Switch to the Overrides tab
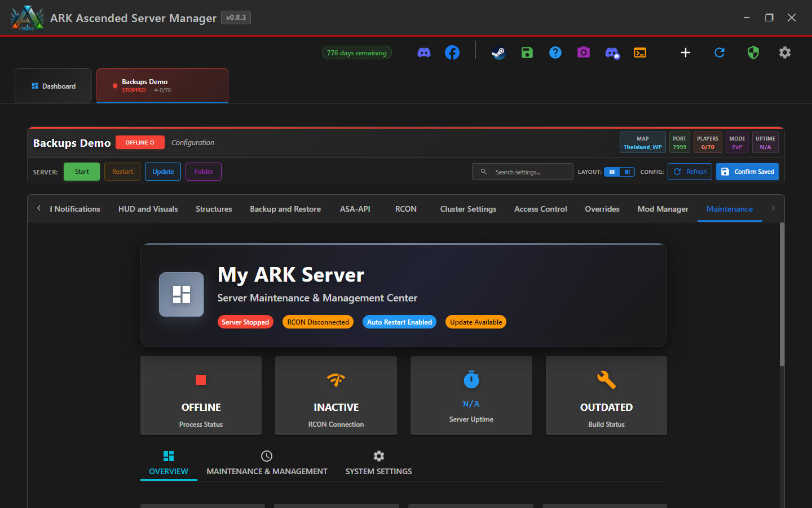812x508 pixels. click(602, 209)
